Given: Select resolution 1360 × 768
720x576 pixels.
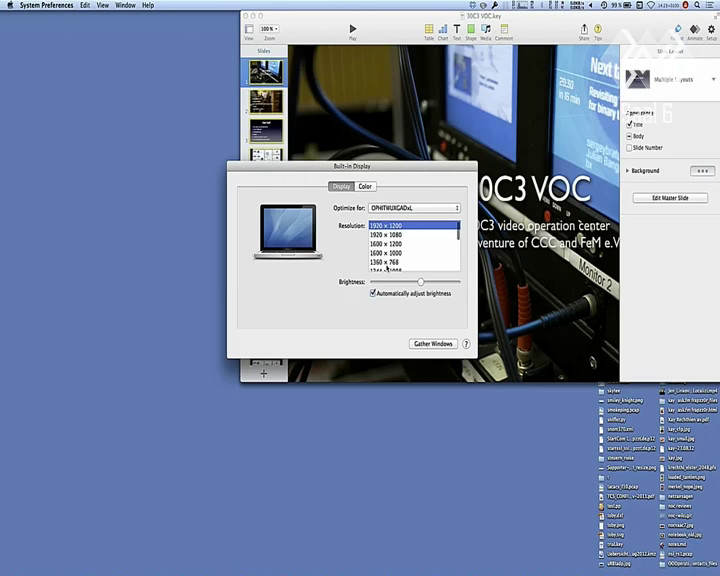Looking at the screenshot, I should pos(412,262).
